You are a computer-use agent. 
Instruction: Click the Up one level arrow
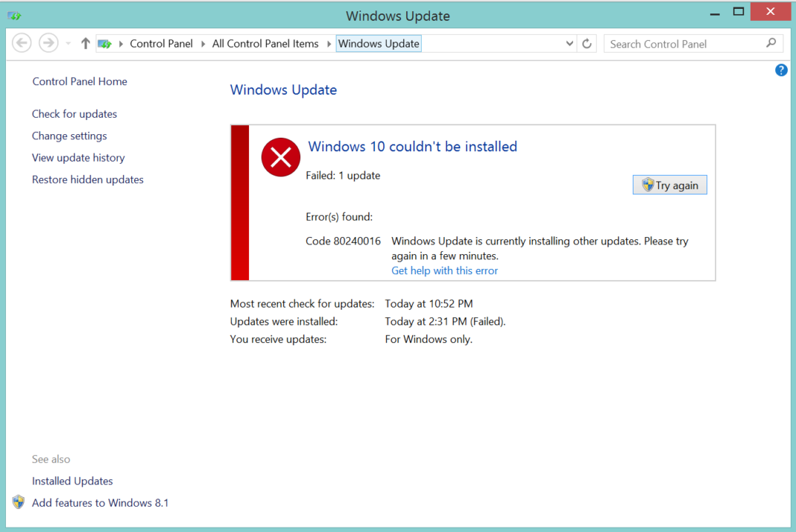click(x=85, y=42)
